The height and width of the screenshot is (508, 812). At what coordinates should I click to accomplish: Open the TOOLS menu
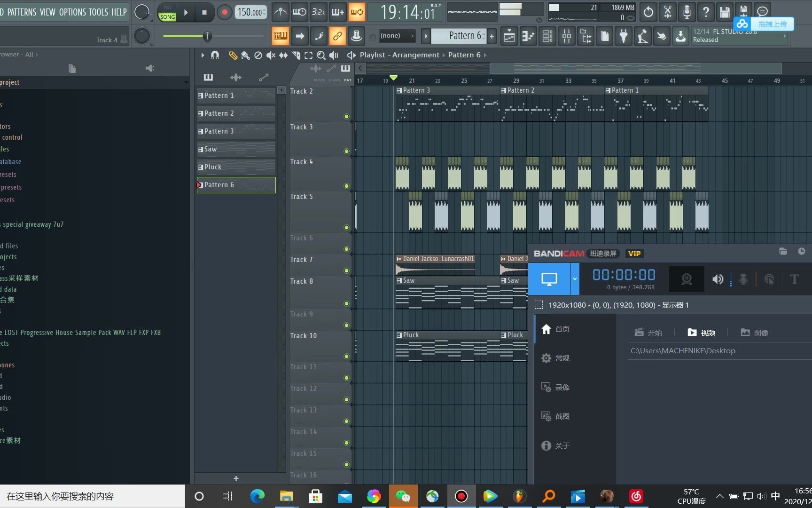tap(98, 12)
